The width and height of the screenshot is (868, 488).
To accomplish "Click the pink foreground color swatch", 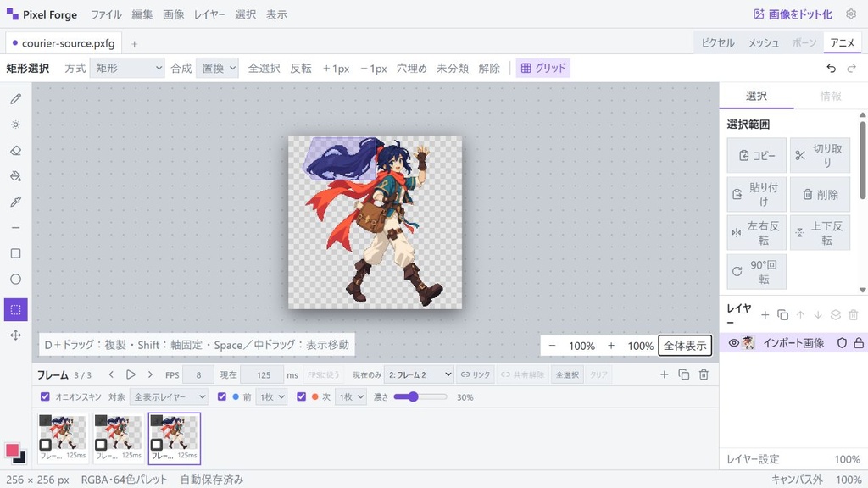I will coord(12,450).
